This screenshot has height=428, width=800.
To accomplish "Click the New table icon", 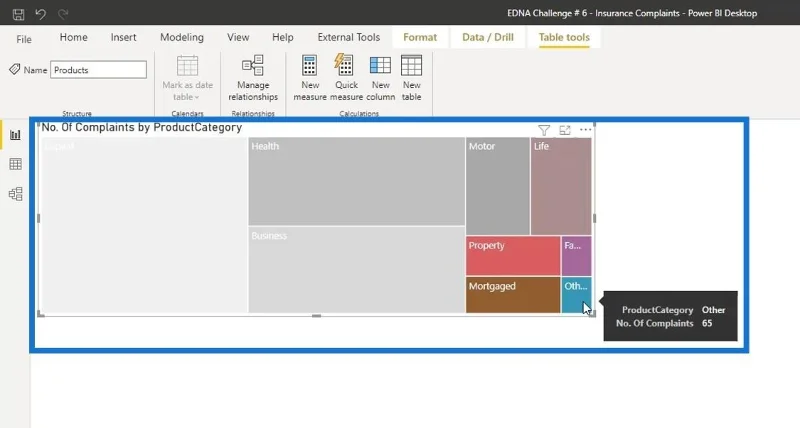I will click(411, 65).
